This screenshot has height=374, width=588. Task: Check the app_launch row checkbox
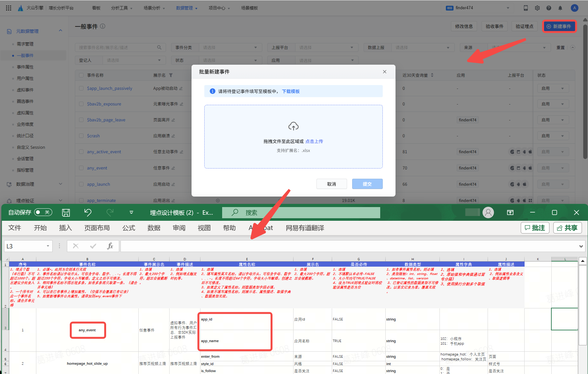point(81,184)
